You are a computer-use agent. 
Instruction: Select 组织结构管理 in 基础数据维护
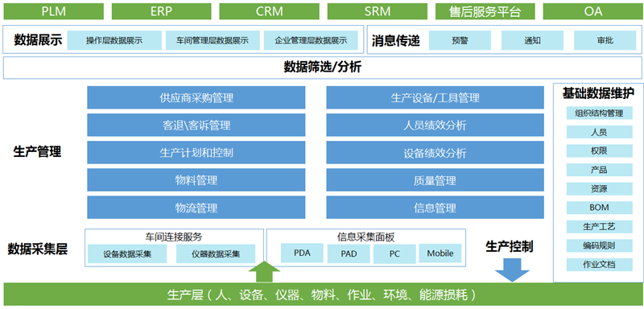pos(599,113)
